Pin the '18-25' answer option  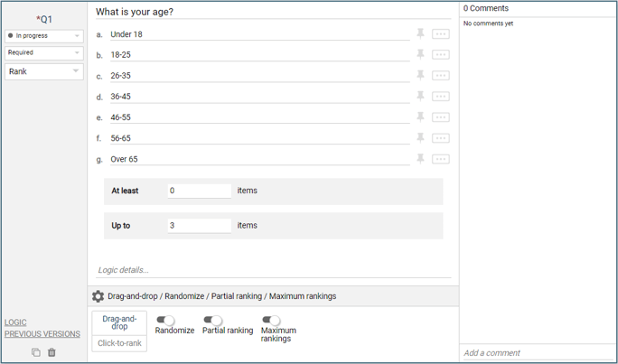pos(420,54)
